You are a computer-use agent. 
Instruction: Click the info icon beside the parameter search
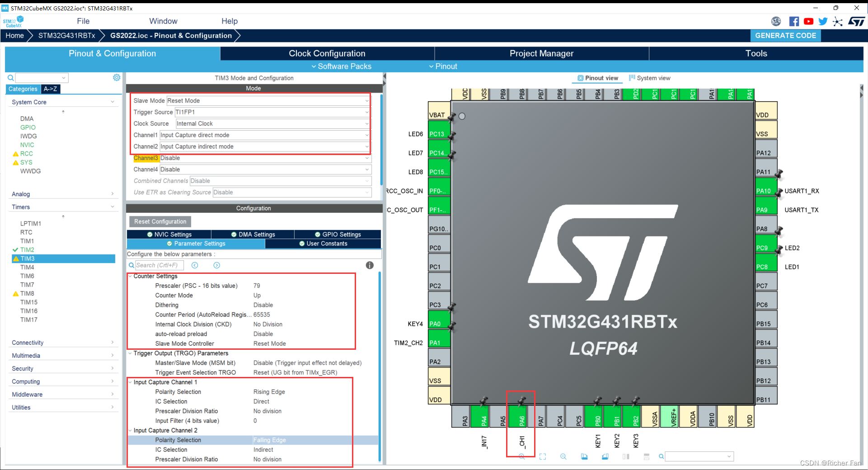[370, 265]
